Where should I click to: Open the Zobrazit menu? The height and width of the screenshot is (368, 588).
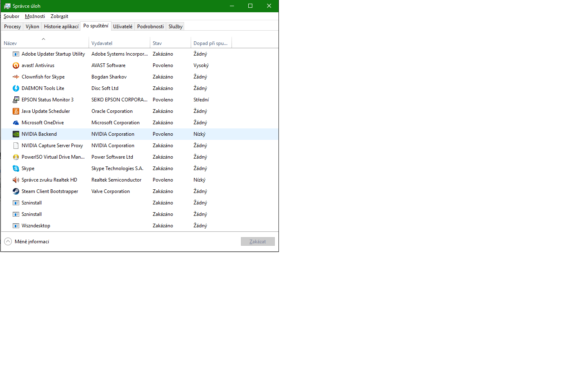59,16
